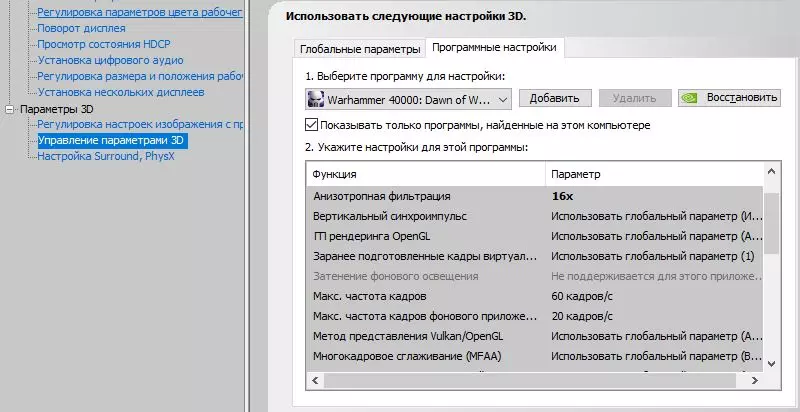Image resolution: width=800 pixels, height=412 pixels.
Task: Open Регулировка настроек изображения item
Action: 140,124
